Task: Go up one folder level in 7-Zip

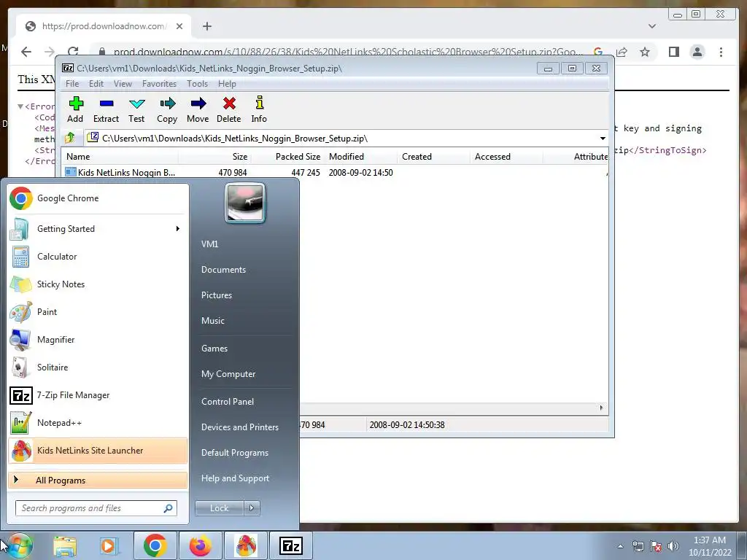Action: pyautogui.click(x=70, y=138)
